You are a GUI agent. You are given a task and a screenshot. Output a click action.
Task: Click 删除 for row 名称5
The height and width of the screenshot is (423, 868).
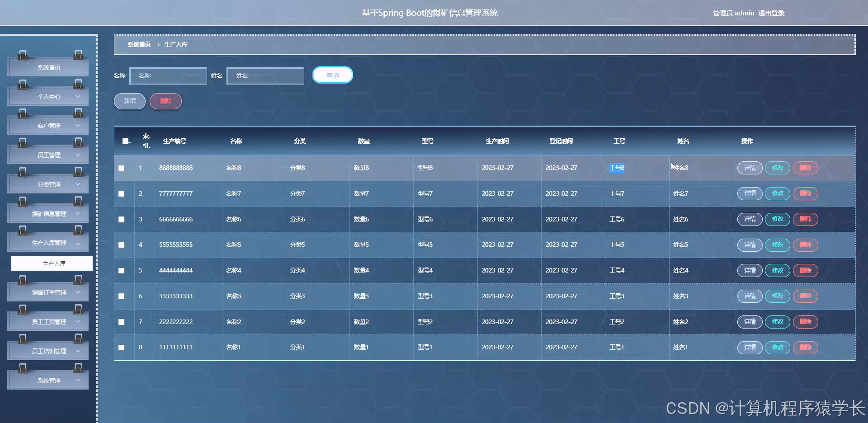coord(806,245)
